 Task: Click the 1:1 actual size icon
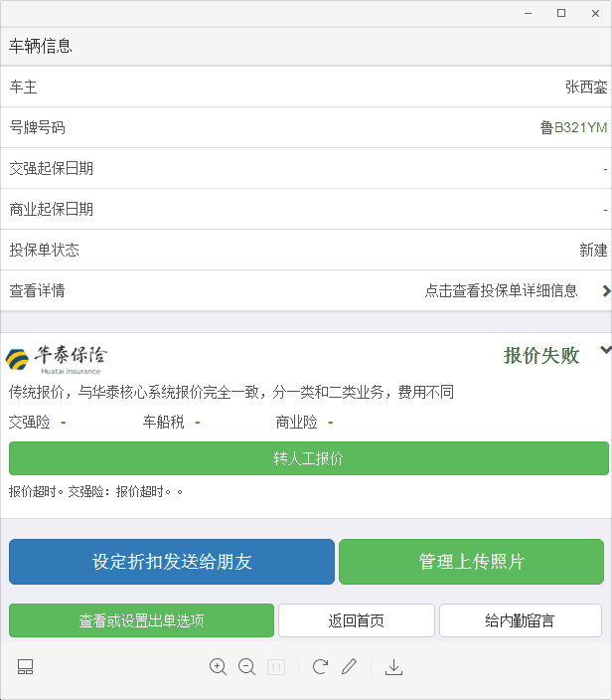tap(276, 667)
